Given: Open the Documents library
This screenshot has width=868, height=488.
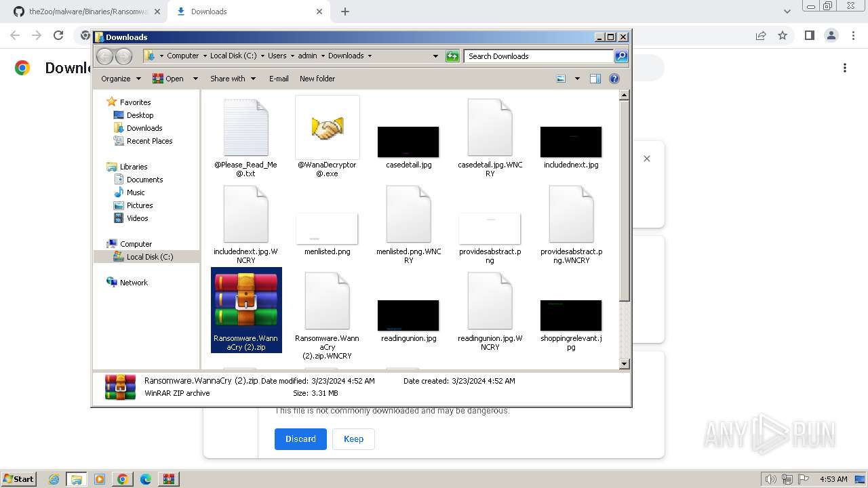Looking at the screenshot, I should coord(144,180).
